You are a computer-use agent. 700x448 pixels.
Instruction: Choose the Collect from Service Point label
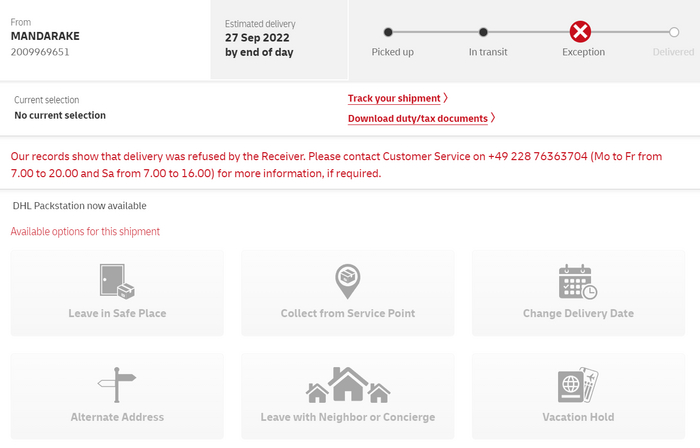coord(348,313)
